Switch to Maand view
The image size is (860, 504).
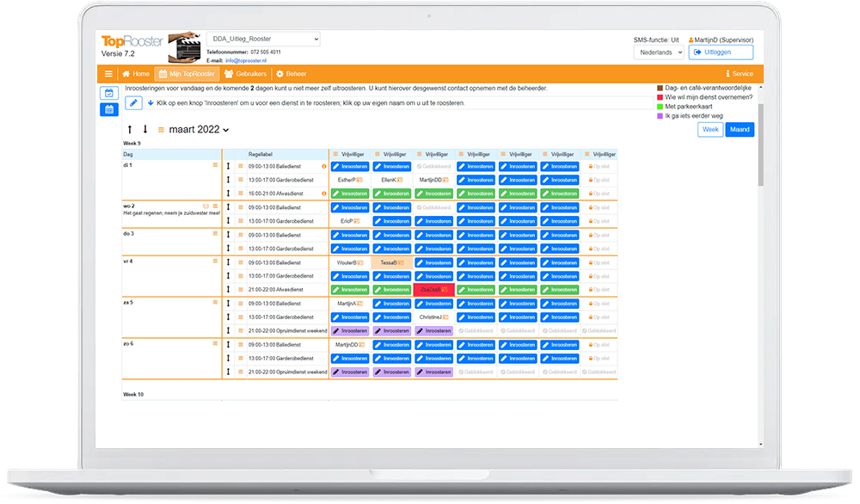click(740, 129)
